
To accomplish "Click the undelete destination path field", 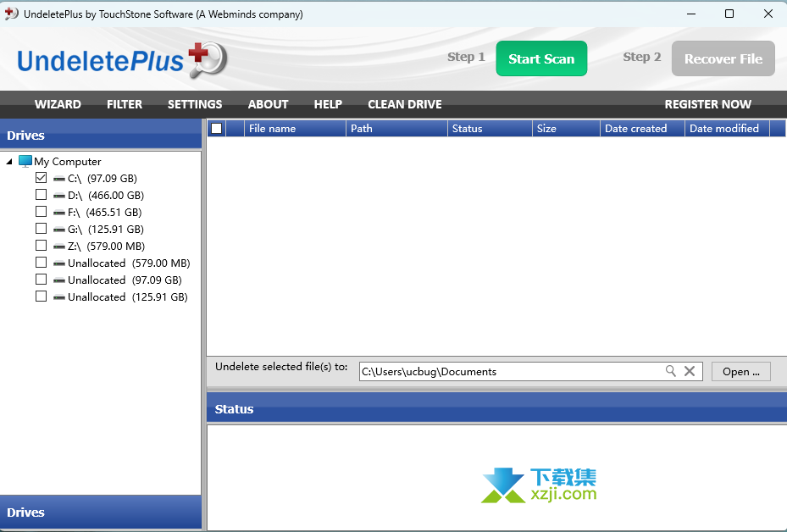I will (508, 371).
